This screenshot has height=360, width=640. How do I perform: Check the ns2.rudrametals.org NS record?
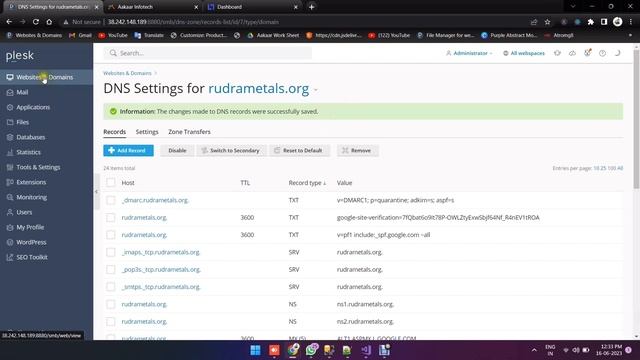coord(111,322)
